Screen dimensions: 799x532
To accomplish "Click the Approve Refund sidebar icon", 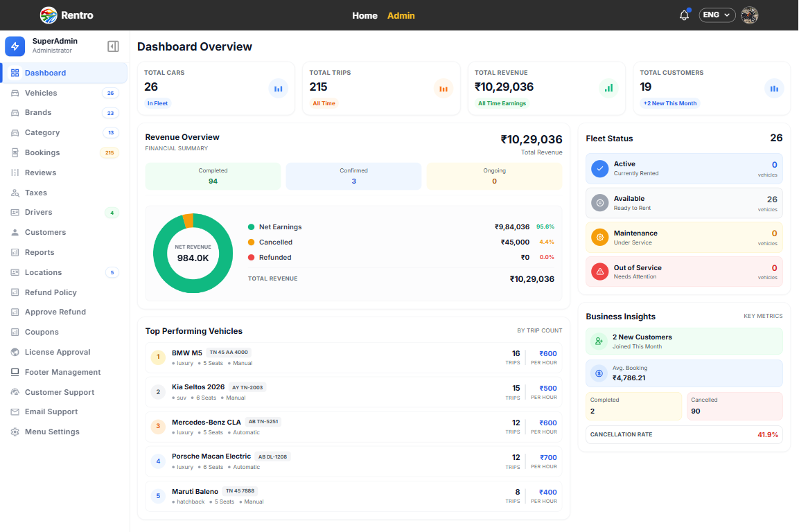I will coord(15,312).
